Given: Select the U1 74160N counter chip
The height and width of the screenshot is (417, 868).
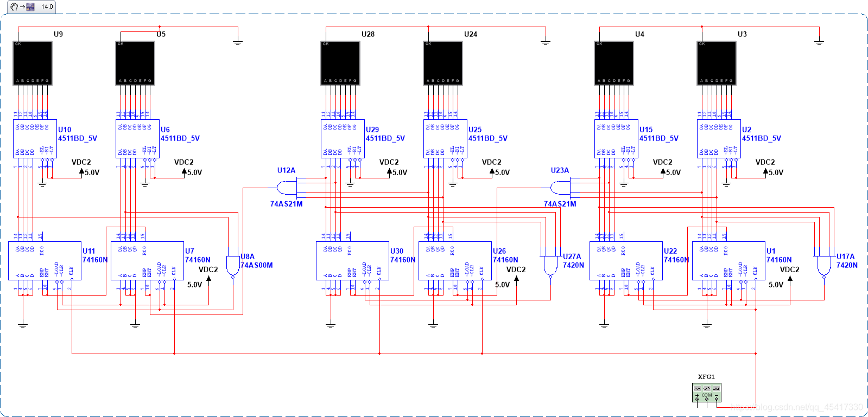Looking at the screenshot, I should point(728,261).
